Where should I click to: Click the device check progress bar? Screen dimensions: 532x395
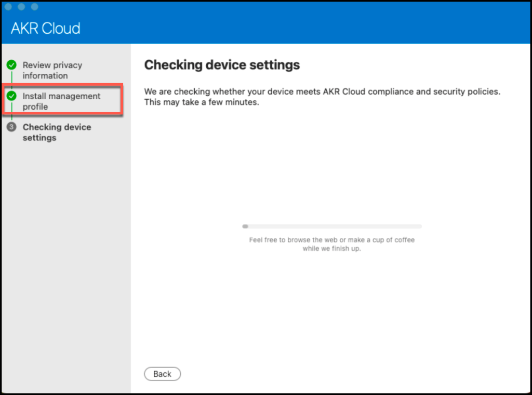point(332,227)
